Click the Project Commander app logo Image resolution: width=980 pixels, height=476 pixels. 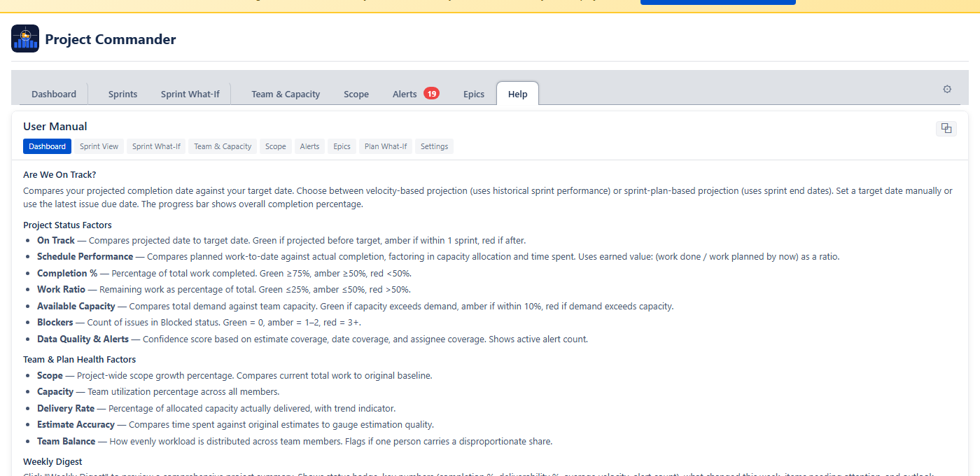(25, 38)
